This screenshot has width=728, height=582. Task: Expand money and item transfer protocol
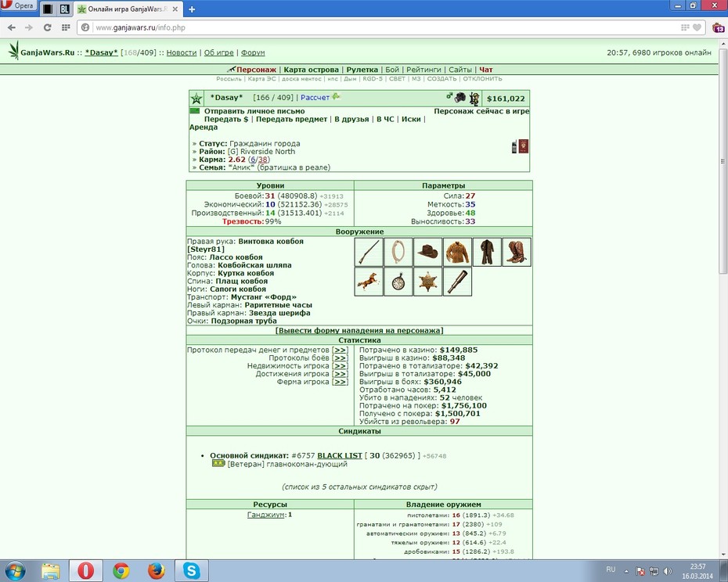click(x=341, y=350)
